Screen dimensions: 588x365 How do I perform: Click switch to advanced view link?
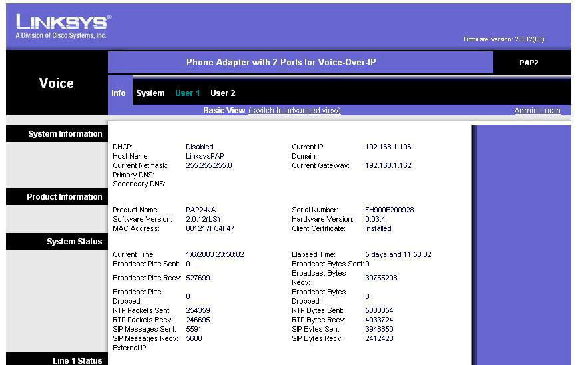pyautogui.click(x=294, y=111)
